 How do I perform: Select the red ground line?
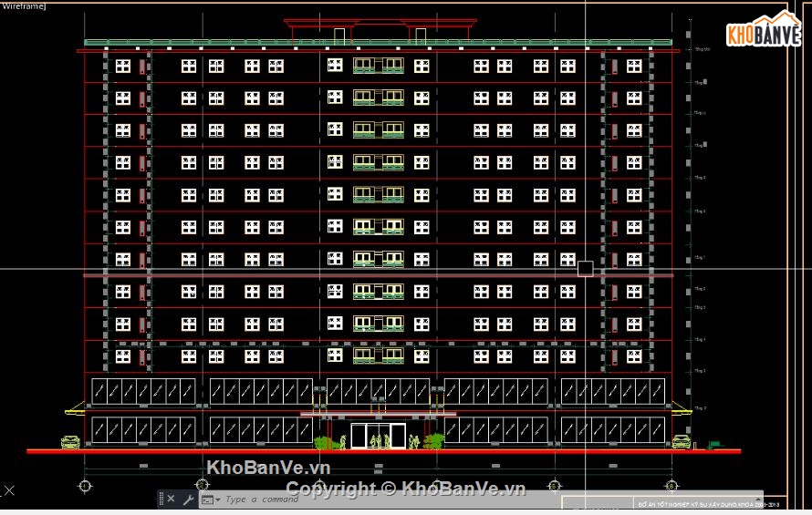[x=384, y=451]
